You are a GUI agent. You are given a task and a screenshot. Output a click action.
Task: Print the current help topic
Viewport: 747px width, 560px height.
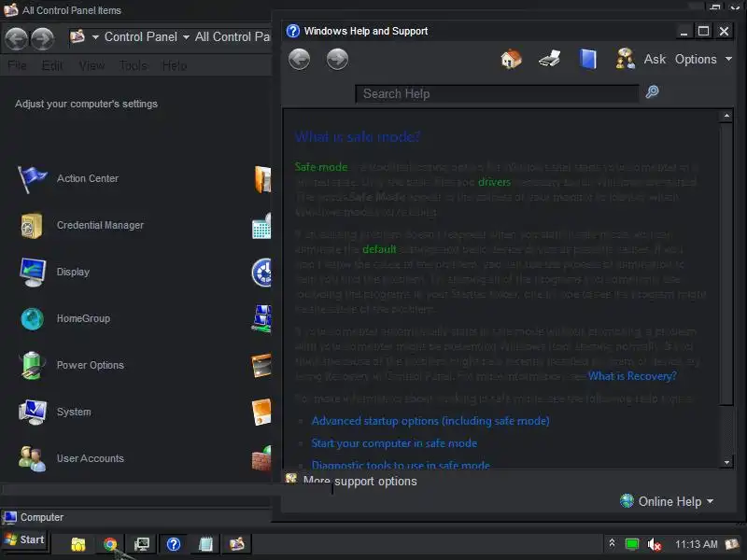point(549,59)
